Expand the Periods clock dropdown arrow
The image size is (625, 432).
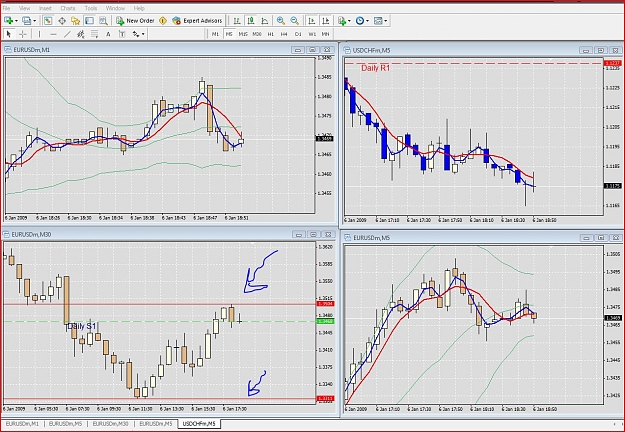[x=367, y=21]
